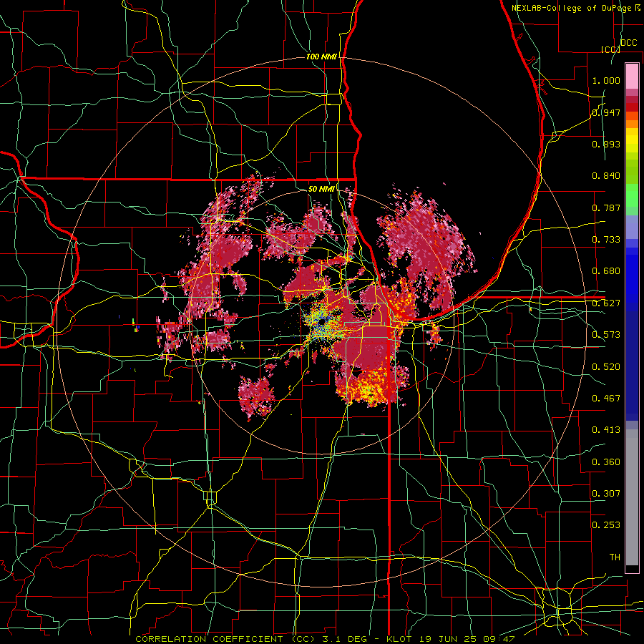Pick the bright green segment of the color bar
This screenshot has height=644, width=644.
coord(632,195)
